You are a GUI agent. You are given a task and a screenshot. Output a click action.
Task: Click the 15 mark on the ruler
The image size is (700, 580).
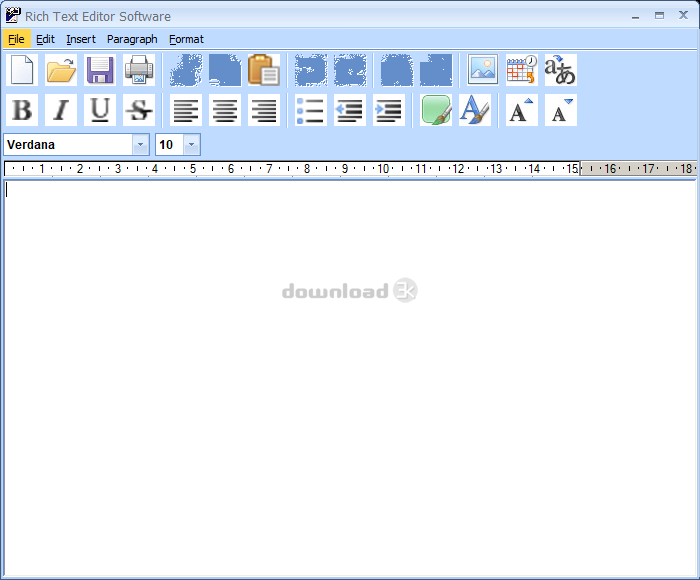point(572,169)
